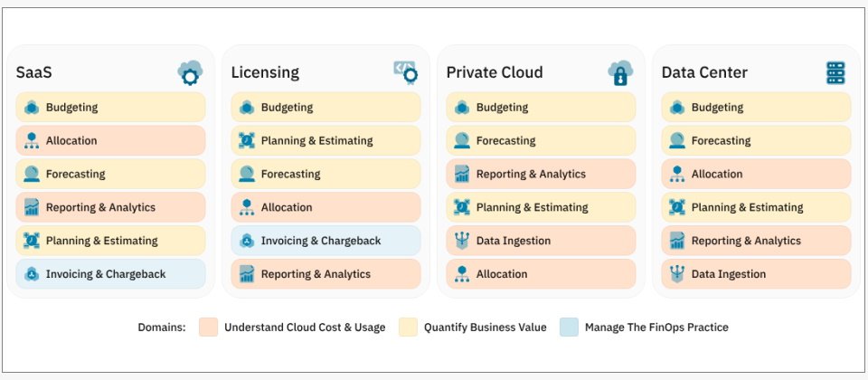The width and height of the screenshot is (868, 380).
Task: Select Invoicing & Chargeback under Licensing
Action: [325, 241]
